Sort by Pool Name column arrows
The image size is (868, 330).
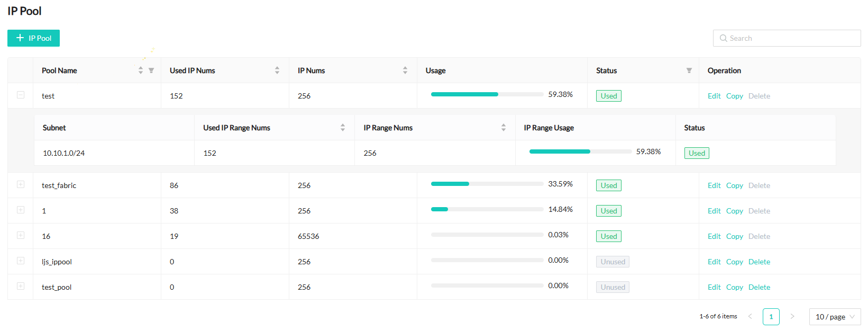tap(141, 70)
